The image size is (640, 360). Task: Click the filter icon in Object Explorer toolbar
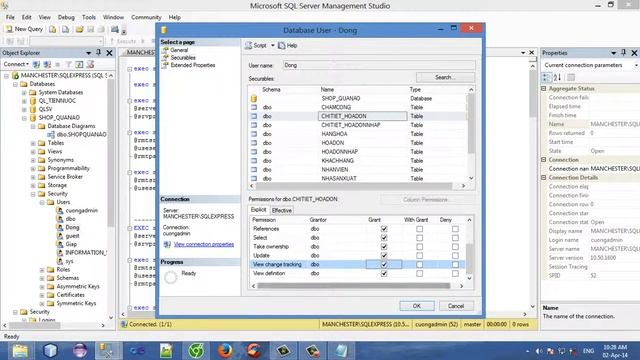click(x=69, y=64)
